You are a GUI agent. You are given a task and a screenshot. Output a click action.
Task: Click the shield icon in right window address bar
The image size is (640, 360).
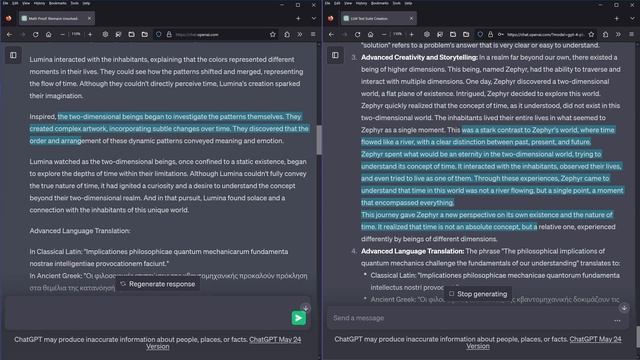coord(480,35)
